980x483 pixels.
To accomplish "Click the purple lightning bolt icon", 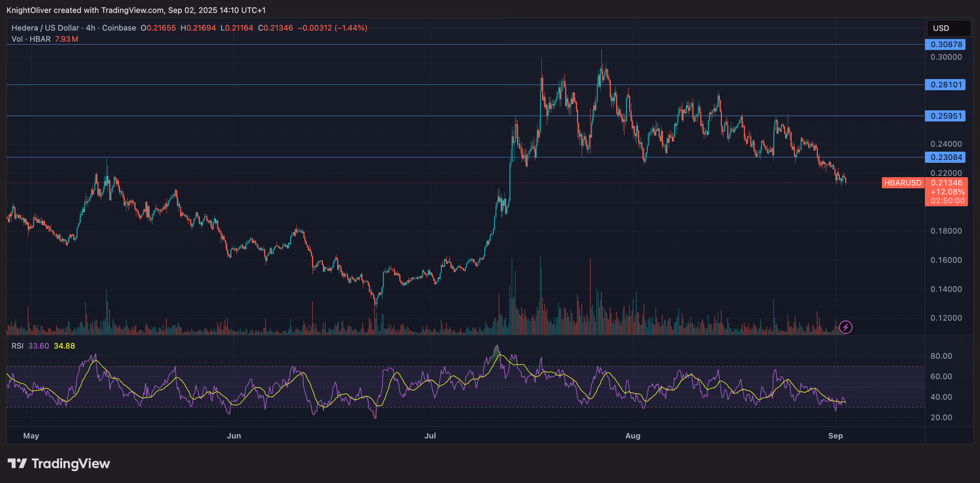I will pyautogui.click(x=845, y=327).
